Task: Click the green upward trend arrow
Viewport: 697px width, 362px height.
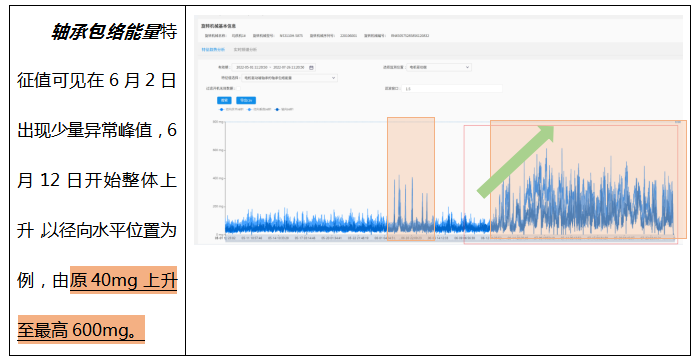Action: (x=516, y=161)
